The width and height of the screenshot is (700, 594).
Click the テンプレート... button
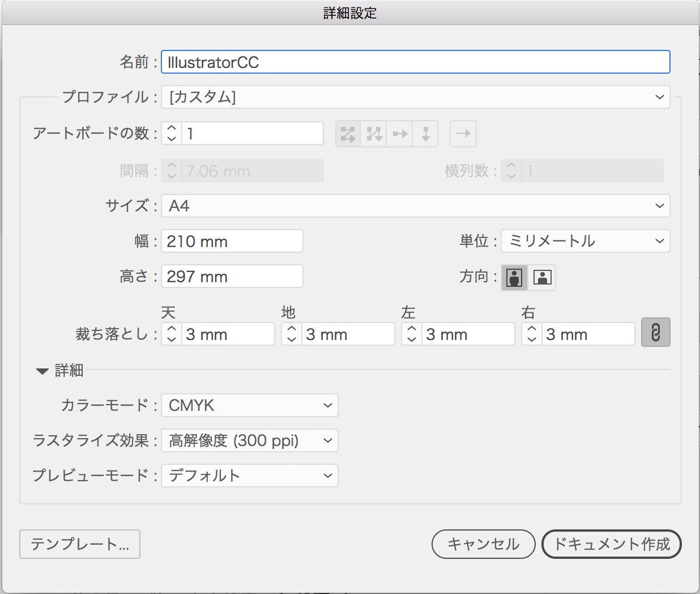pyautogui.click(x=80, y=544)
